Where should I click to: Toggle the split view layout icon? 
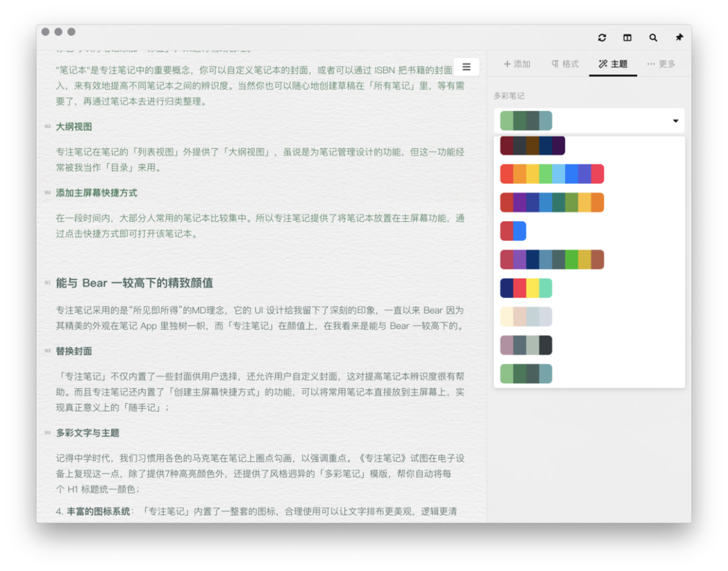pyautogui.click(x=628, y=38)
